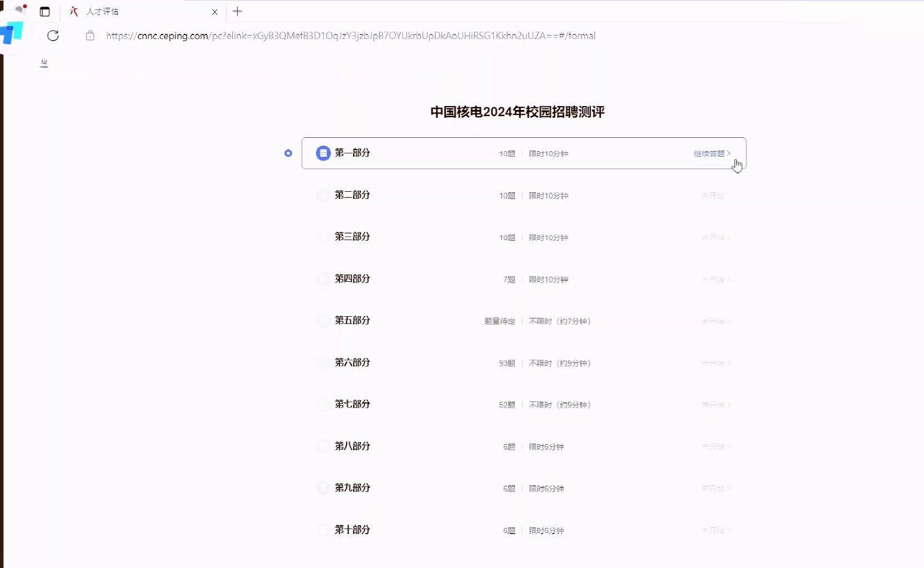This screenshot has height=568, width=924.
Task: Click the 未开始 status of 第四部分
Action: [x=716, y=280]
